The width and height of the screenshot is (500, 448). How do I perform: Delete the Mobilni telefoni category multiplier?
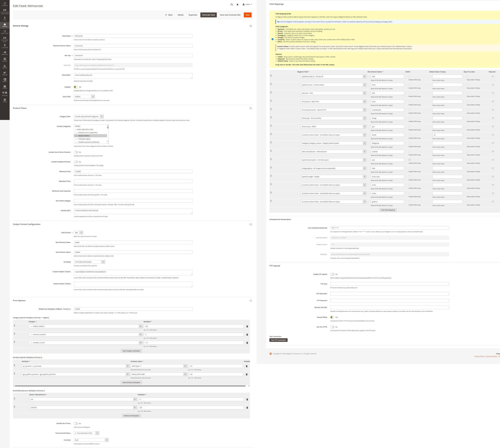click(x=247, y=326)
